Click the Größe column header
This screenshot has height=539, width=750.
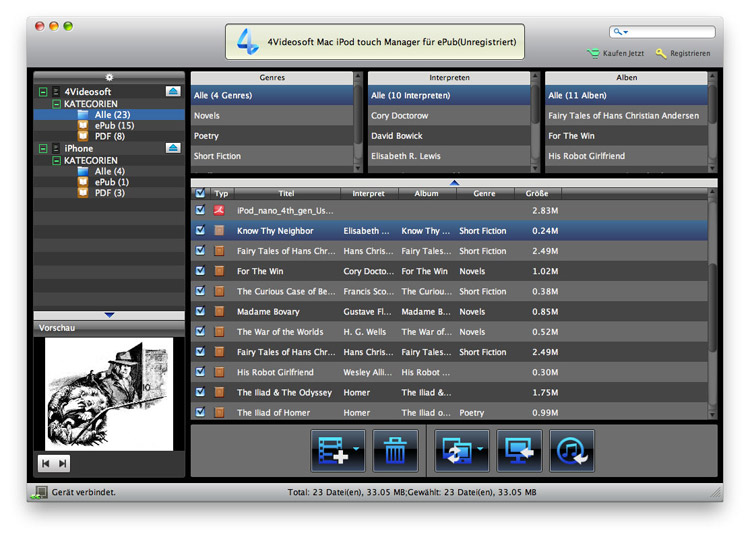[x=536, y=193]
